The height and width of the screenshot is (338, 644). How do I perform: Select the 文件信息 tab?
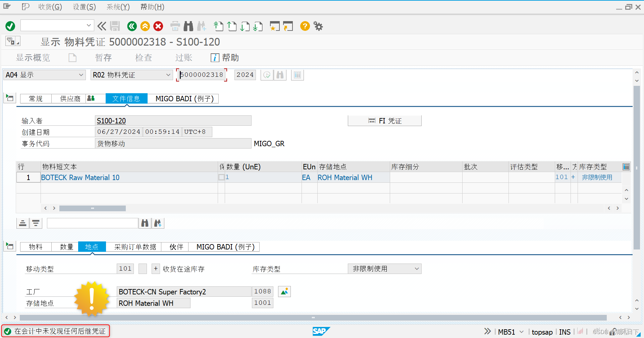(x=126, y=99)
